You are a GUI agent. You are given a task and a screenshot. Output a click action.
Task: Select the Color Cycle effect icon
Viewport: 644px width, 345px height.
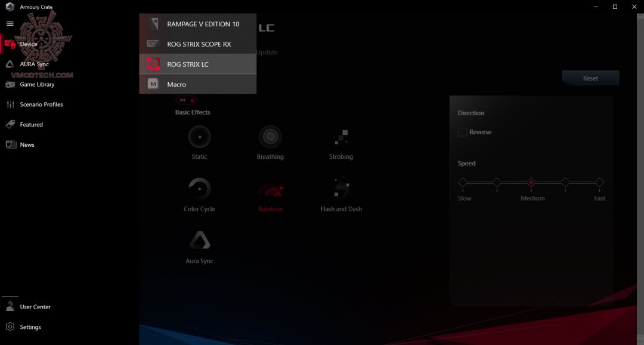199,189
